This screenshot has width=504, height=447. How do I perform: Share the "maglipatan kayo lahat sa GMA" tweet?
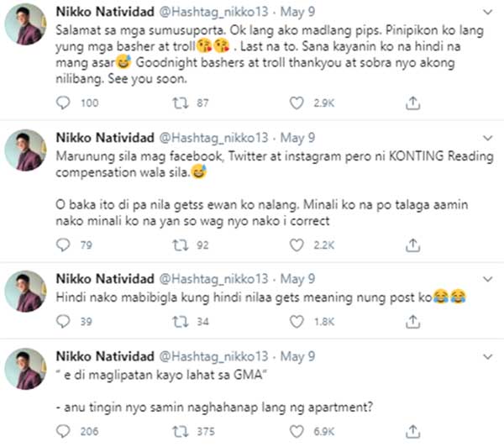(412, 431)
